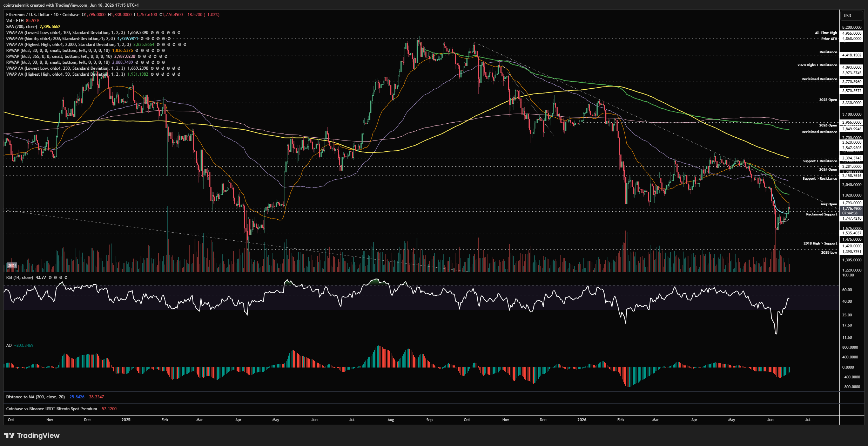The width and height of the screenshot is (868, 446).
Task: Select the AO value −203.3469
Action: [24, 345]
